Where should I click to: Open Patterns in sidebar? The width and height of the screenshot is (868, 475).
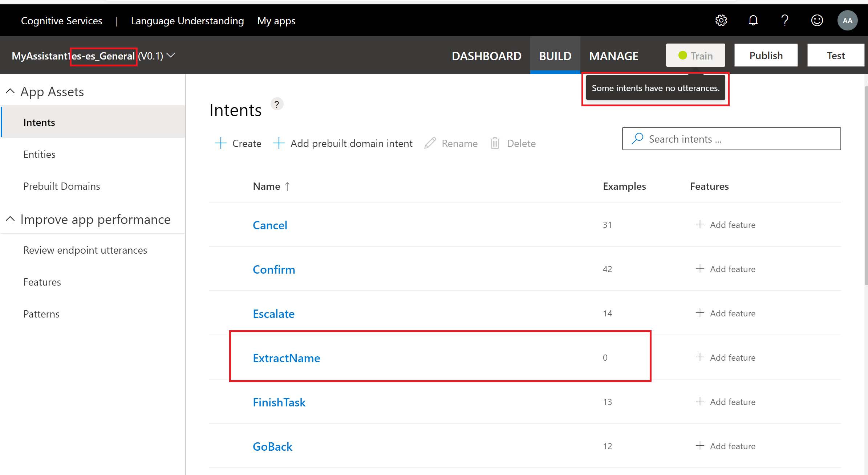click(41, 314)
